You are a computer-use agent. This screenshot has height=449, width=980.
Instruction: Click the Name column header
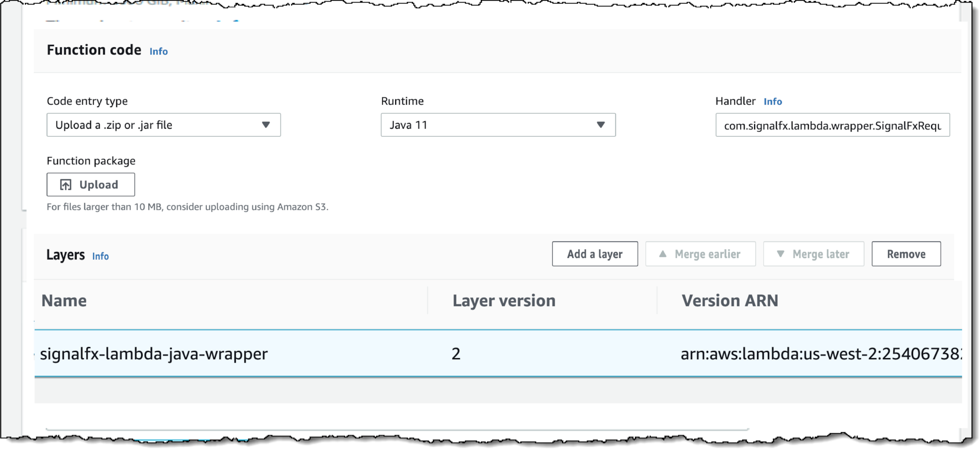64,301
